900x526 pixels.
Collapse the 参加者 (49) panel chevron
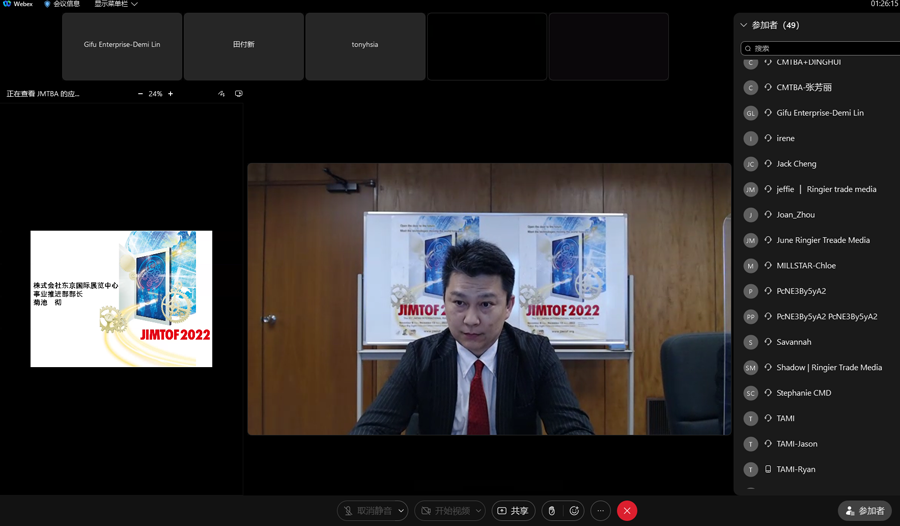pyautogui.click(x=743, y=25)
